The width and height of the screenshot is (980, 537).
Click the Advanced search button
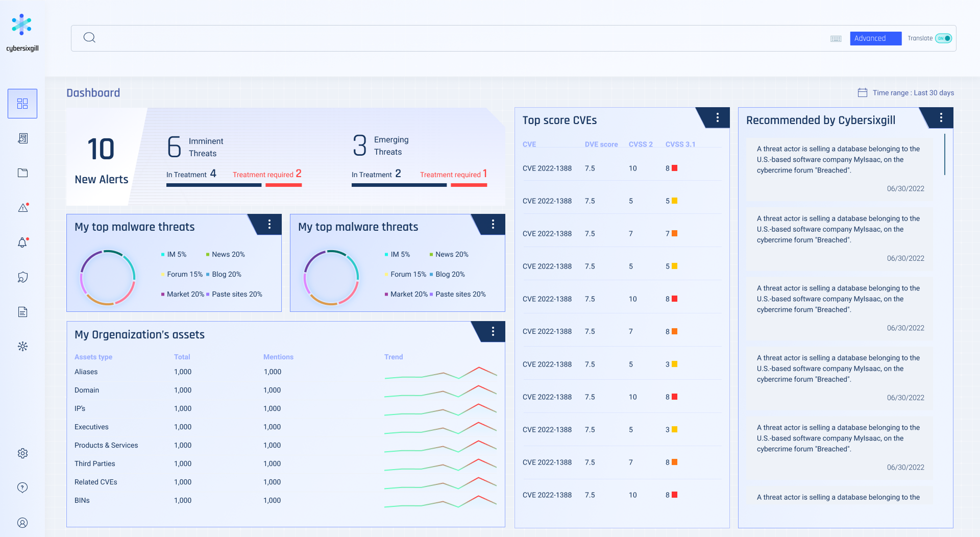pos(875,38)
